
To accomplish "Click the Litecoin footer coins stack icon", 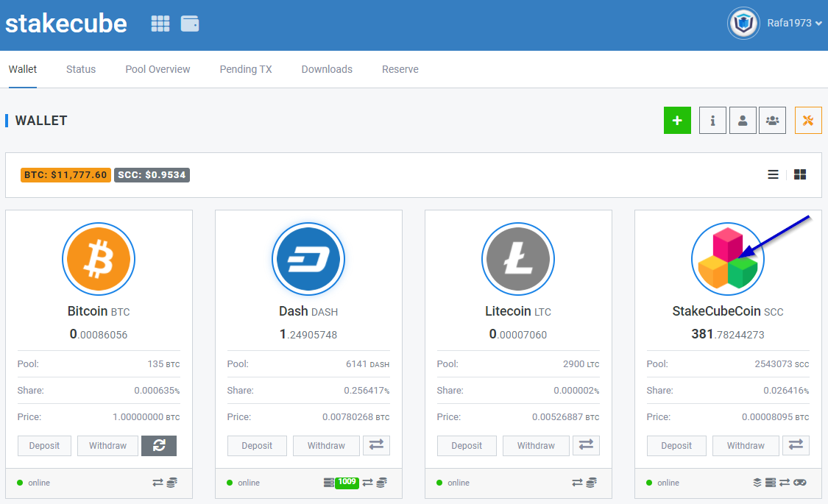I will [592, 483].
